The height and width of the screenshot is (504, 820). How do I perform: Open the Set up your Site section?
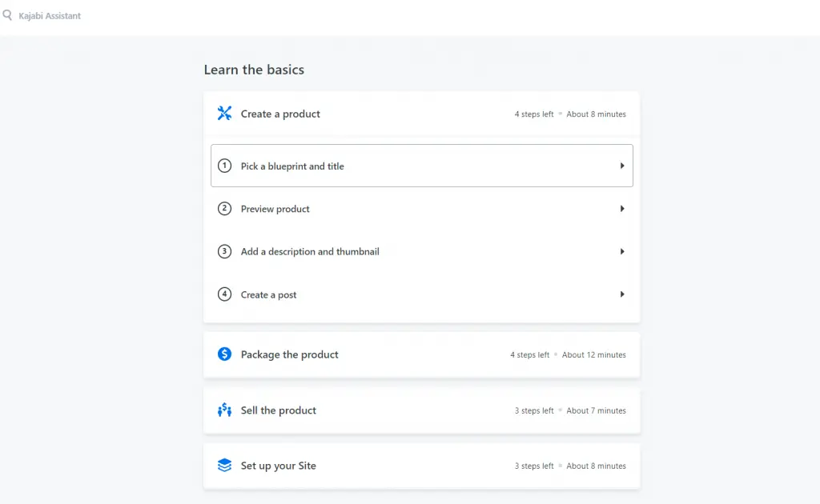click(279, 466)
